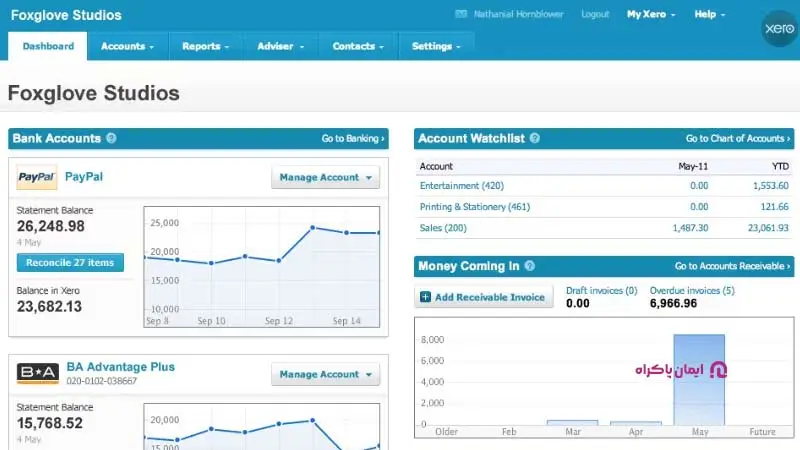
Task: Open the Entertainment (420) account
Action: tap(462, 186)
